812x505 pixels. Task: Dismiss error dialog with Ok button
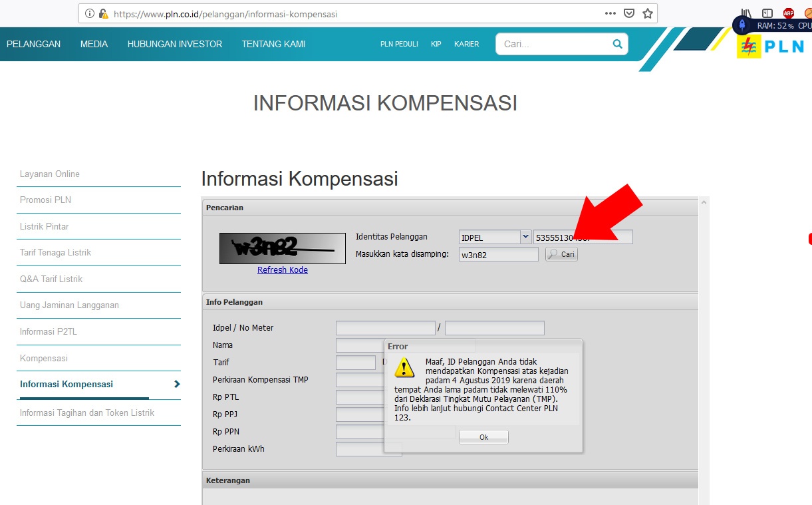pyautogui.click(x=483, y=437)
